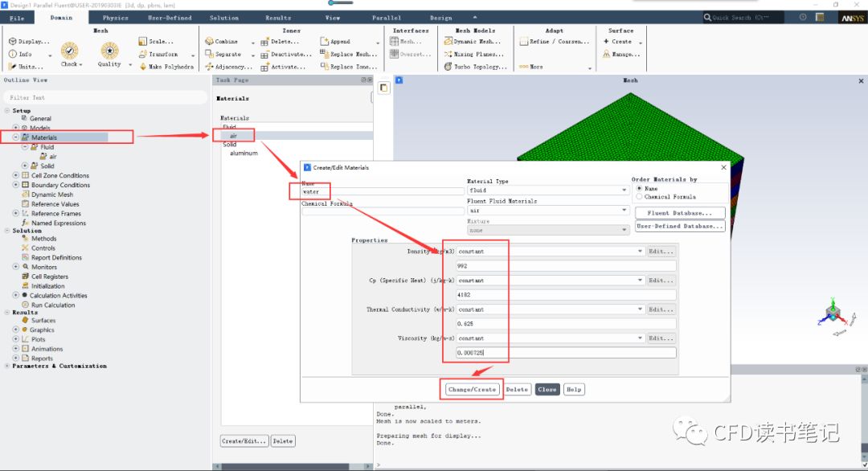Click Deactivate zones
The image size is (868, 471).
286,54
